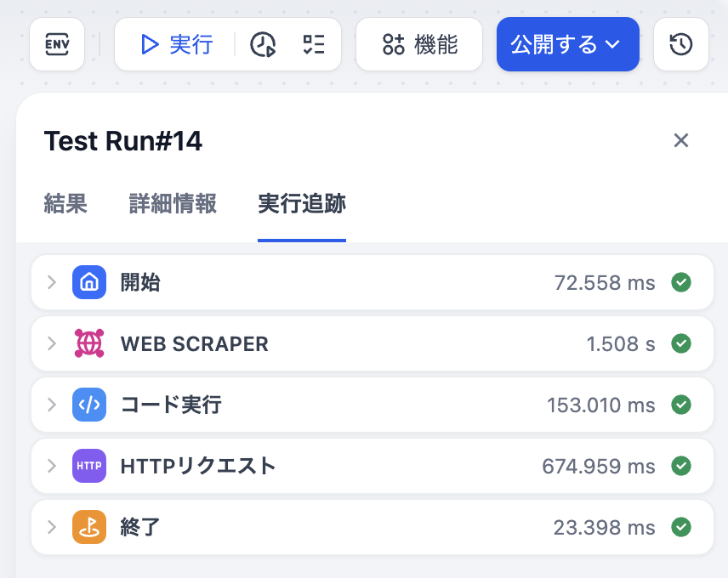Click the orange 終了 end node icon

[89, 527]
